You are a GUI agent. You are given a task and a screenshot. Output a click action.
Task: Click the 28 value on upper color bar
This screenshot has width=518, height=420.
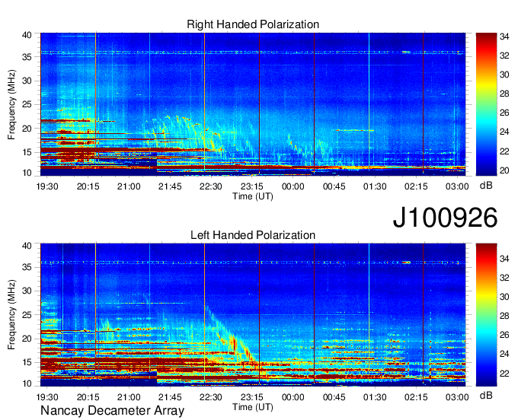pos(504,94)
